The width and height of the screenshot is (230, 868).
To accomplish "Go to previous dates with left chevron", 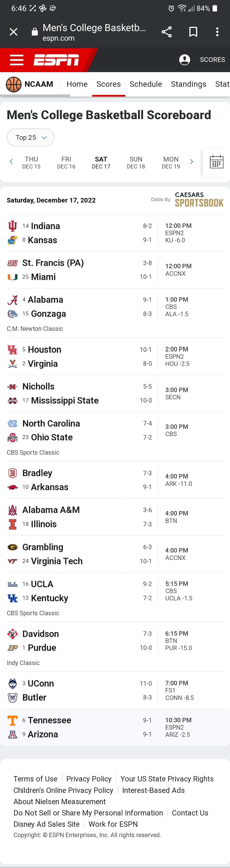I will click(11, 162).
